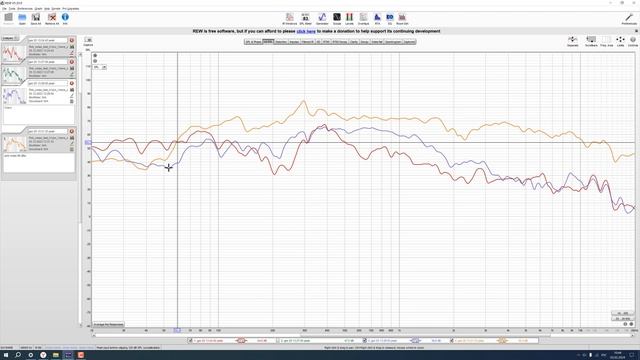Screen dimensions: 640x360
Task: Switch to the Spectrogram tab
Action: 393,42
